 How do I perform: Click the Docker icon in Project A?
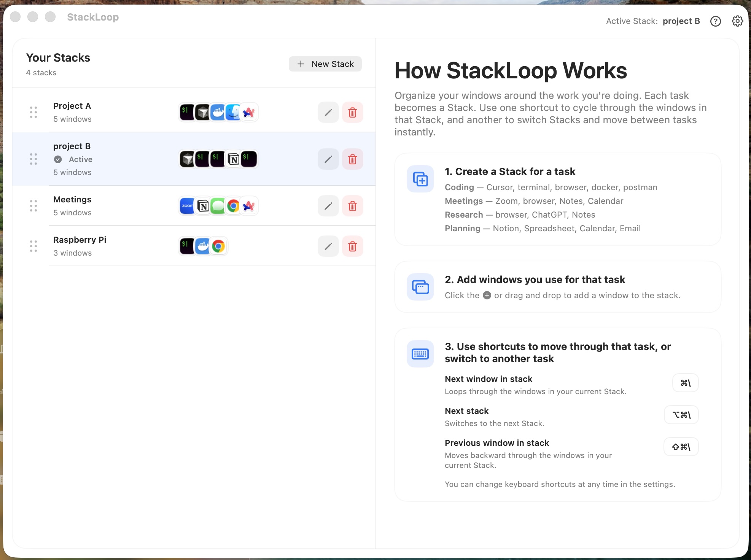tap(218, 112)
